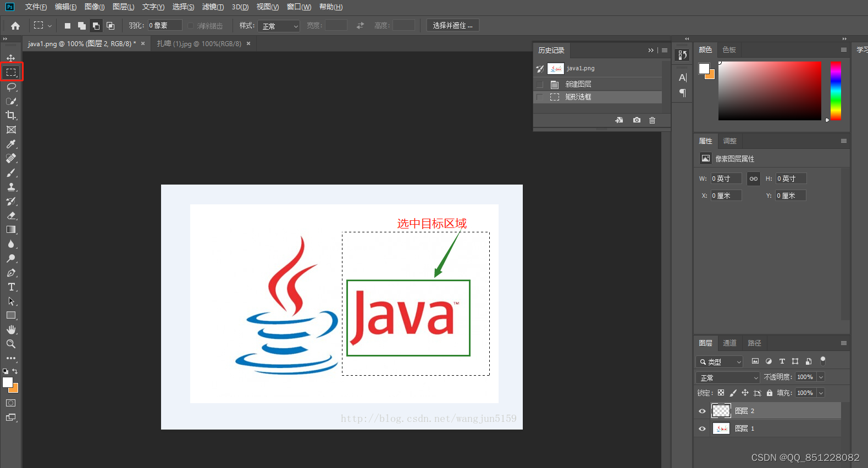Image resolution: width=868 pixels, height=468 pixels.
Task: Expand History panel double-arrow button
Action: (x=651, y=50)
